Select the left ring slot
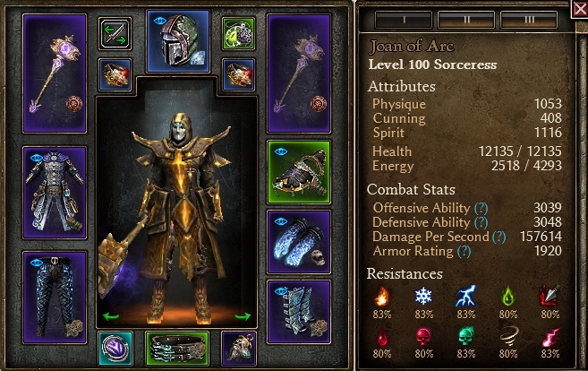 pyautogui.click(x=115, y=74)
